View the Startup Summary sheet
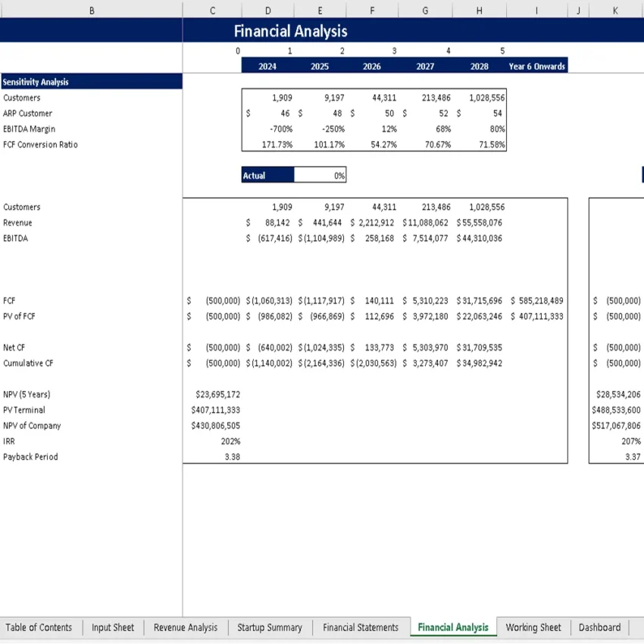The width and height of the screenshot is (644, 644). point(270,627)
